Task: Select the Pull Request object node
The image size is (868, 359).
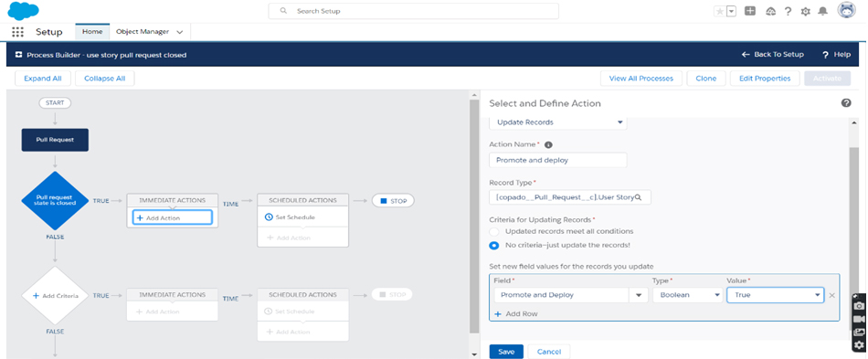Action: point(55,140)
